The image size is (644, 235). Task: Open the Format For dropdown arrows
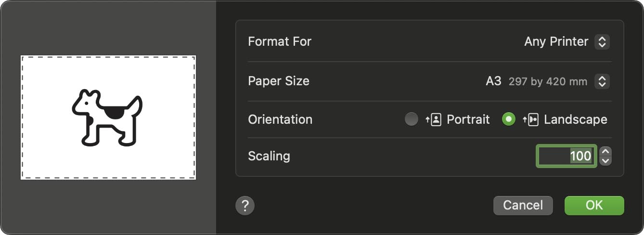point(602,42)
